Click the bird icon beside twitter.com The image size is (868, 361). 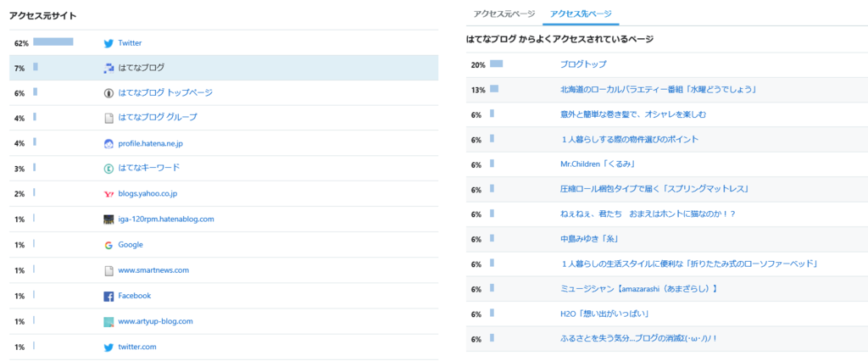108,347
